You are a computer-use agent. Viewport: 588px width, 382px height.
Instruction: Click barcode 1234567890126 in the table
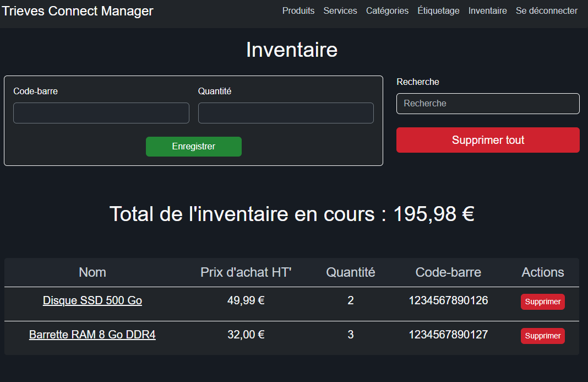[x=448, y=301]
